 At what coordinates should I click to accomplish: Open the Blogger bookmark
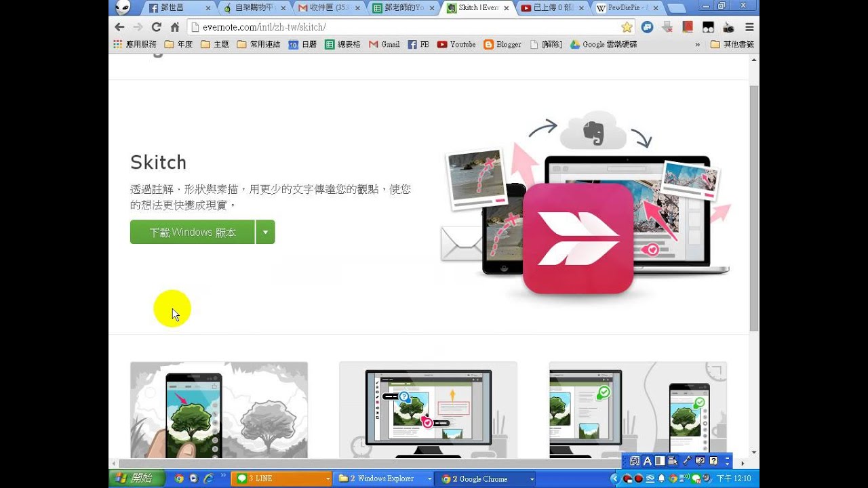tap(502, 45)
